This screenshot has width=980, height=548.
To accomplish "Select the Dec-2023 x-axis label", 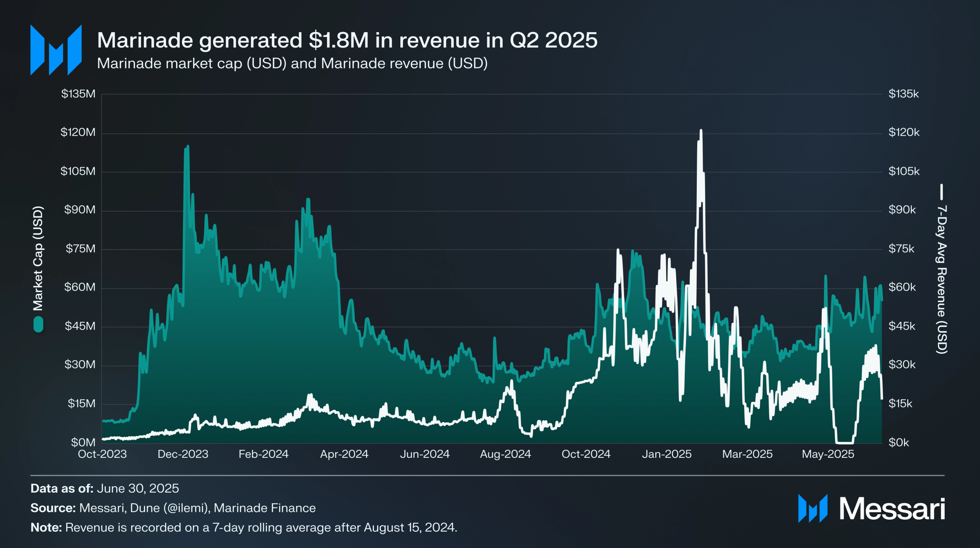I will tap(183, 454).
